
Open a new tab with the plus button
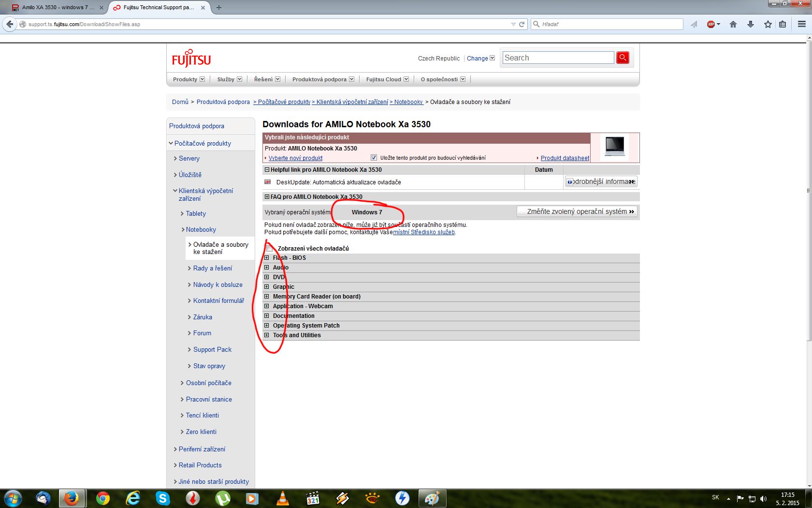(x=219, y=7)
